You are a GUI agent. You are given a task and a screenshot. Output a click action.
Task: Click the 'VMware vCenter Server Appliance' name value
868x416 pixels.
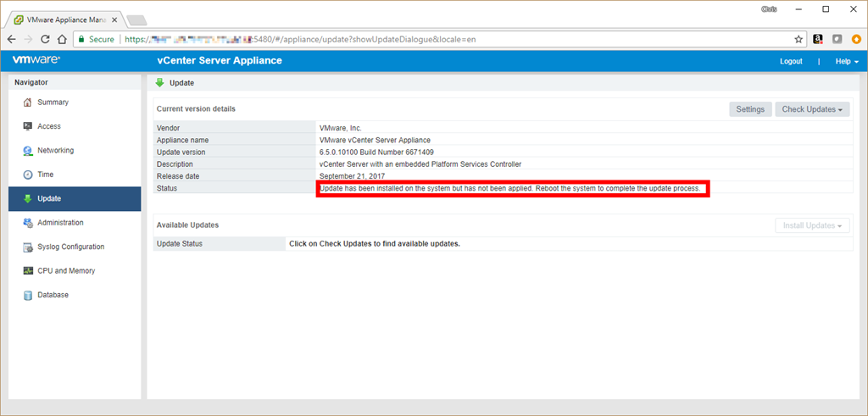375,140
